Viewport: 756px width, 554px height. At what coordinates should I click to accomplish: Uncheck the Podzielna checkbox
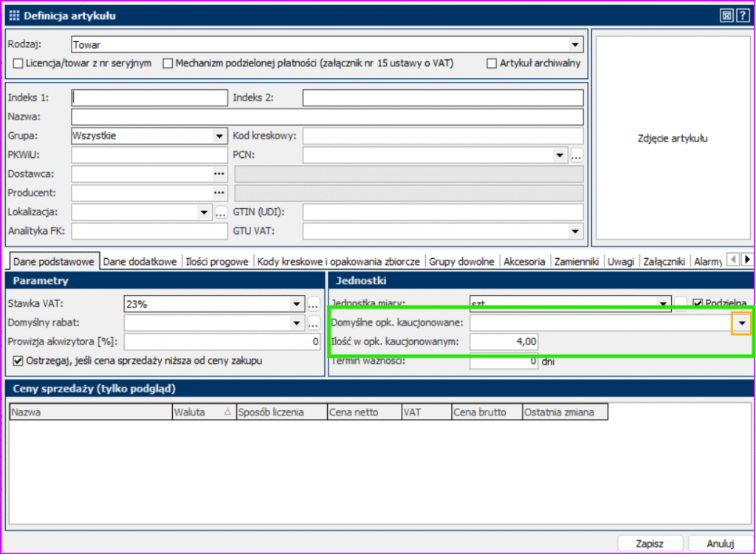[x=698, y=303]
